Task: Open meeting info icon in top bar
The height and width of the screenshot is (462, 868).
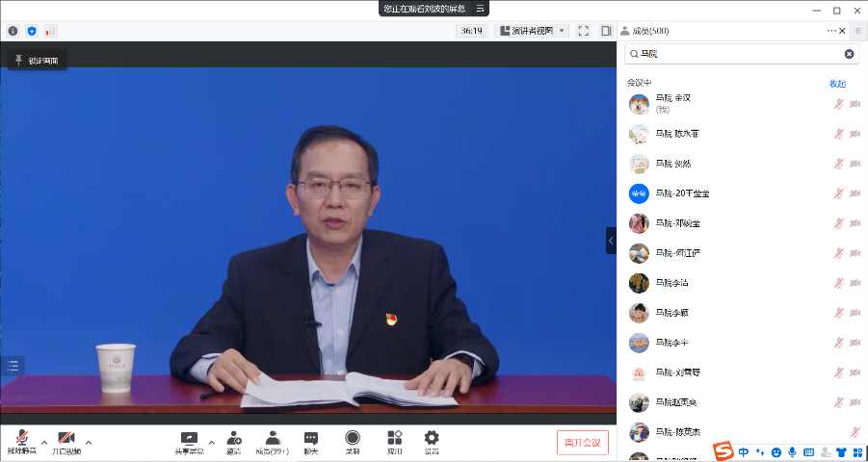Action: (13, 31)
